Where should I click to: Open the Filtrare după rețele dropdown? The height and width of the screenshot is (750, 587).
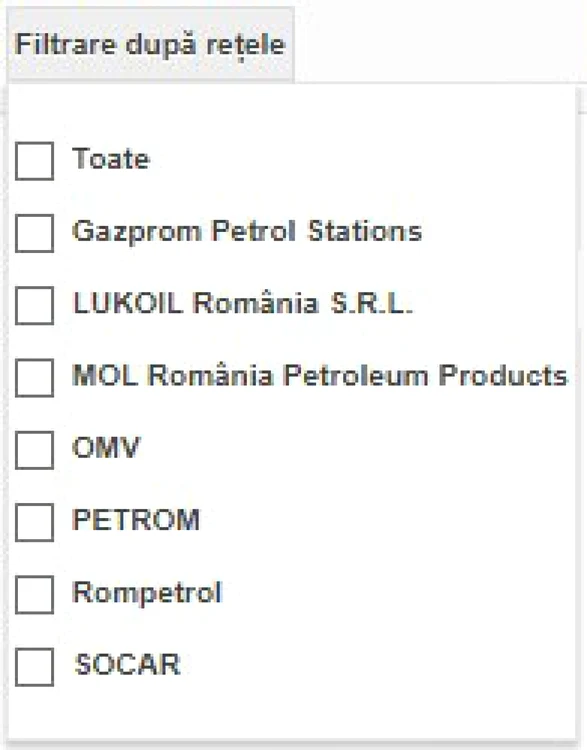pos(150,44)
